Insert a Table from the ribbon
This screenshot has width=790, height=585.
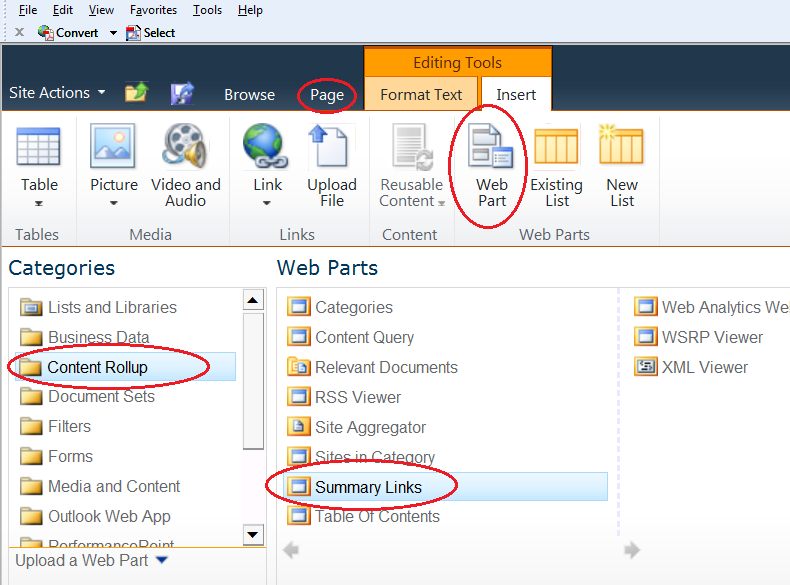click(x=39, y=165)
